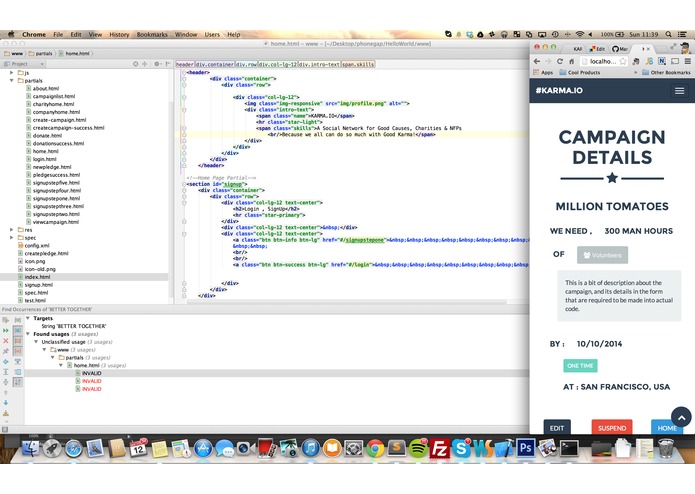The height and width of the screenshot is (494, 695).
Task: Select viewcampaign.html in project tree
Action: click(56, 222)
